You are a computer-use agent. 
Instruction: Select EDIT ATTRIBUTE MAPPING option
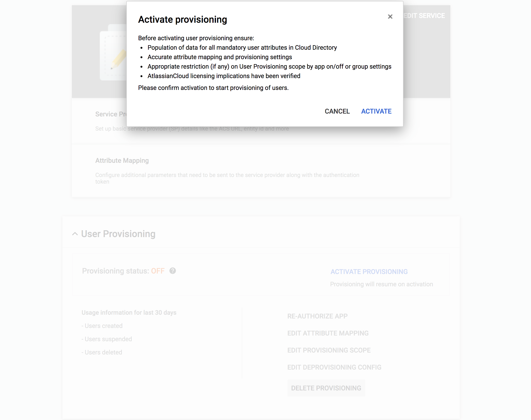point(328,333)
